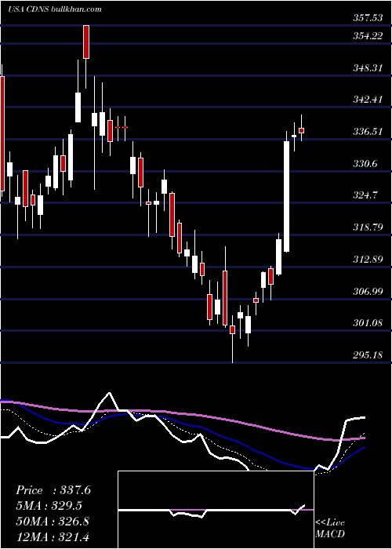Click the 312.89 price axis label

coord(368,260)
